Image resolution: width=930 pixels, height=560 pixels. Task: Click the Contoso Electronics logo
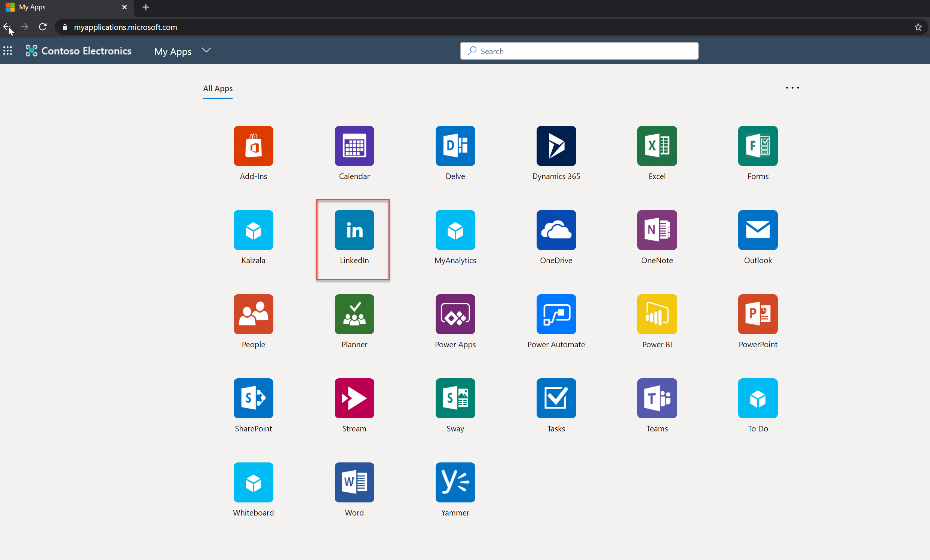[79, 50]
